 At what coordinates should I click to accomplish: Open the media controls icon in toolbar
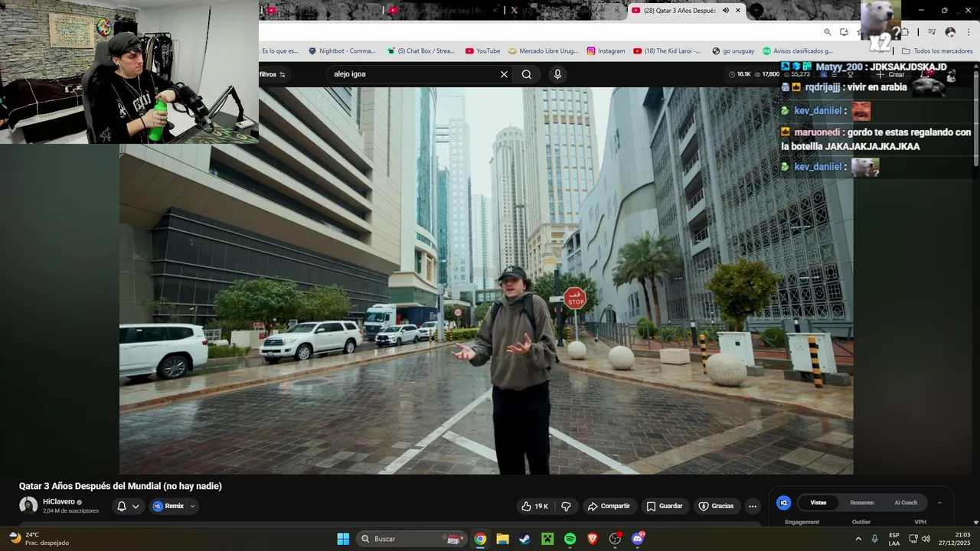[932, 32]
